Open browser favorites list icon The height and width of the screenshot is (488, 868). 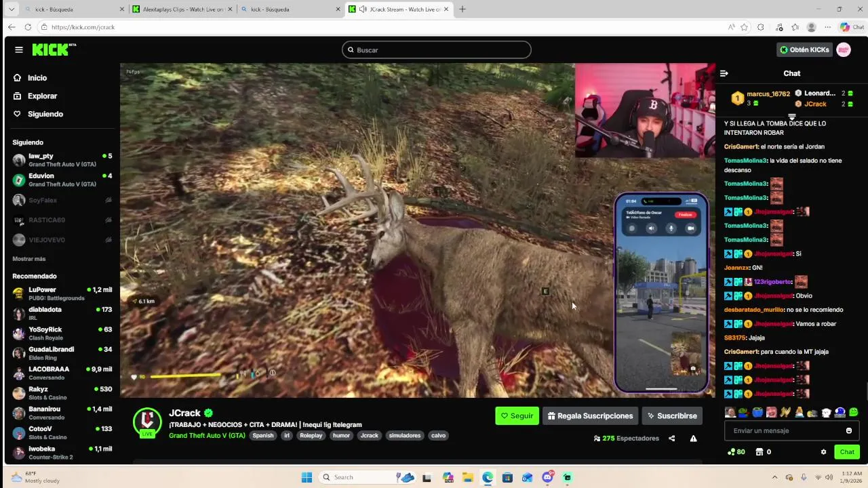795,27
